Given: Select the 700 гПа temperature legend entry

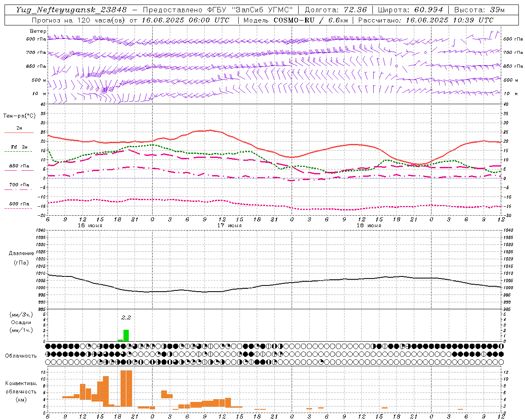Looking at the screenshot, I should click(19, 187).
